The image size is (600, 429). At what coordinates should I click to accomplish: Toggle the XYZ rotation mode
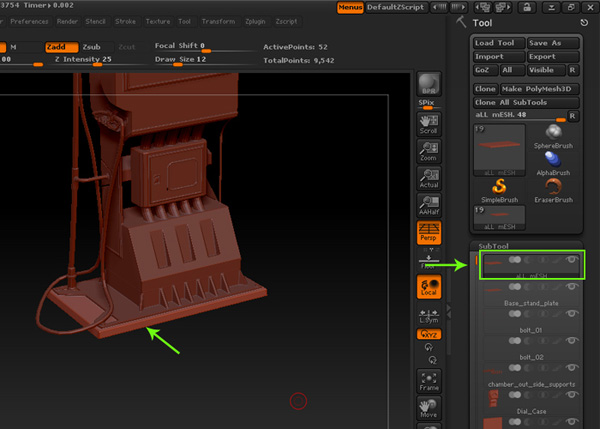click(x=429, y=334)
